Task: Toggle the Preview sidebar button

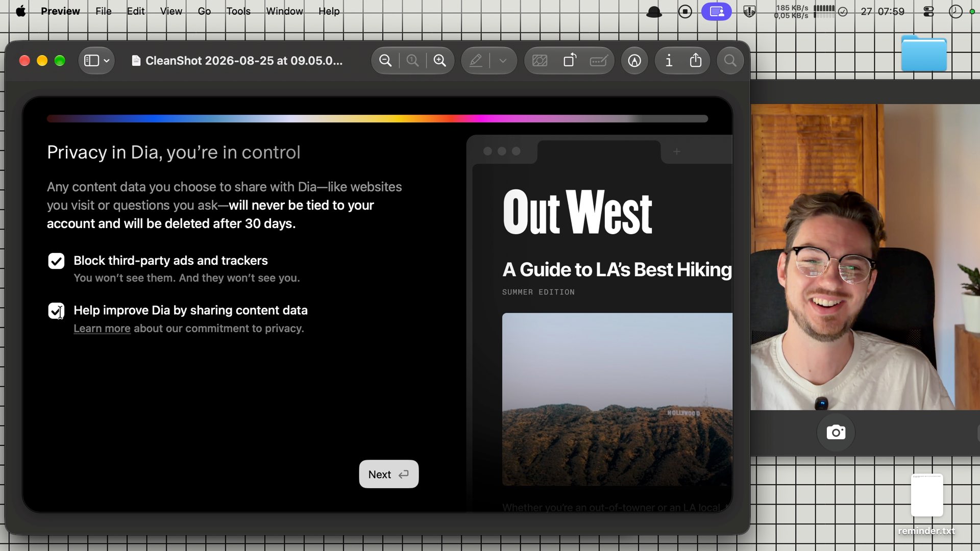Action: click(x=91, y=61)
